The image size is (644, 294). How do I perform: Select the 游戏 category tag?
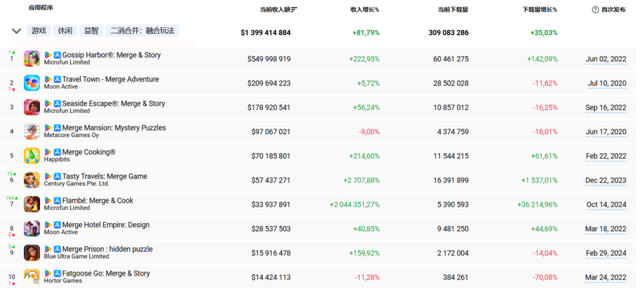click(39, 31)
